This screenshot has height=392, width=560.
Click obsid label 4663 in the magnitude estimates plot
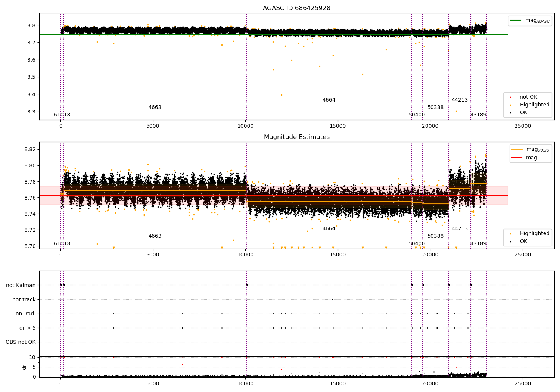(155, 236)
